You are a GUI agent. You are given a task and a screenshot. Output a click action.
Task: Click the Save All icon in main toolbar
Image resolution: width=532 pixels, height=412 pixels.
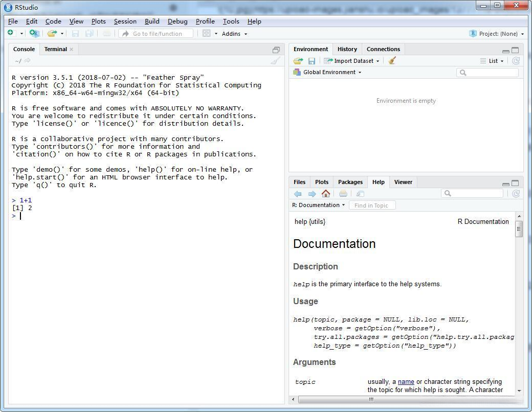click(x=89, y=33)
